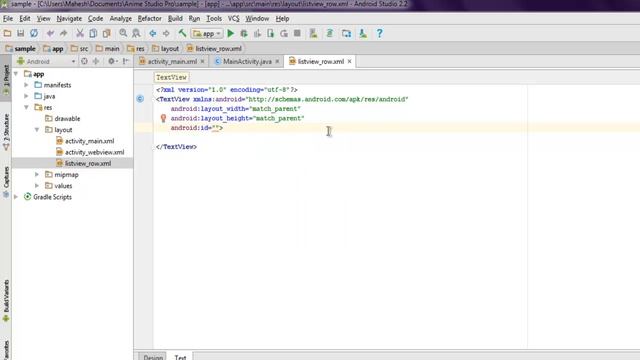Click the Debug app bug icon

coord(244,33)
